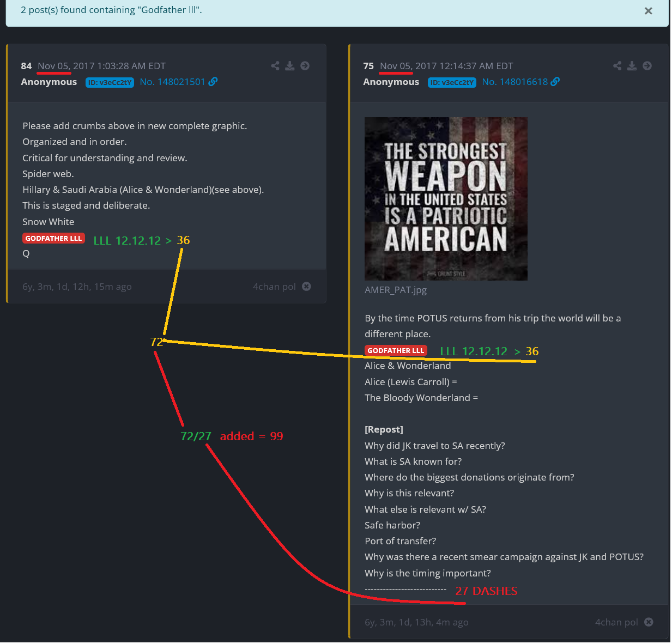Viewport: 672px width, 644px height.
Task: Open post 84 with the arrow icon
Action: tap(305, 66)
